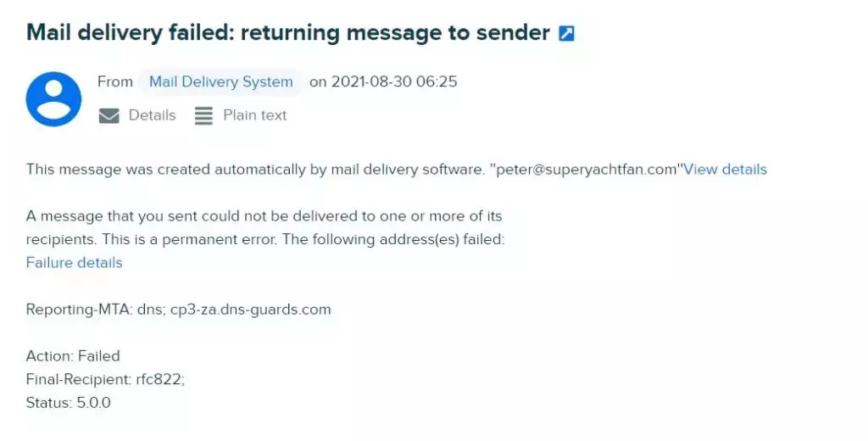Click the Status: 5.0.0 line
Viewport: 868px width, 441px height.
(x=68, y=403)
